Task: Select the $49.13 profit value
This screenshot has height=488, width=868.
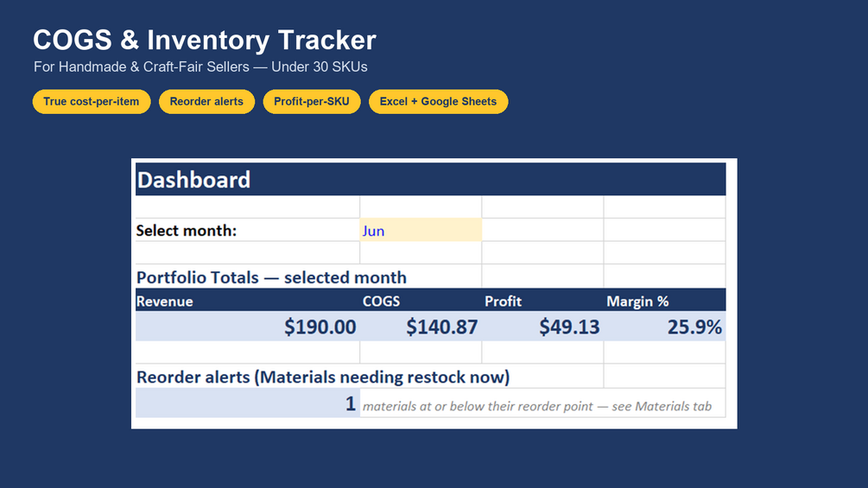Action: click(542, 326)
